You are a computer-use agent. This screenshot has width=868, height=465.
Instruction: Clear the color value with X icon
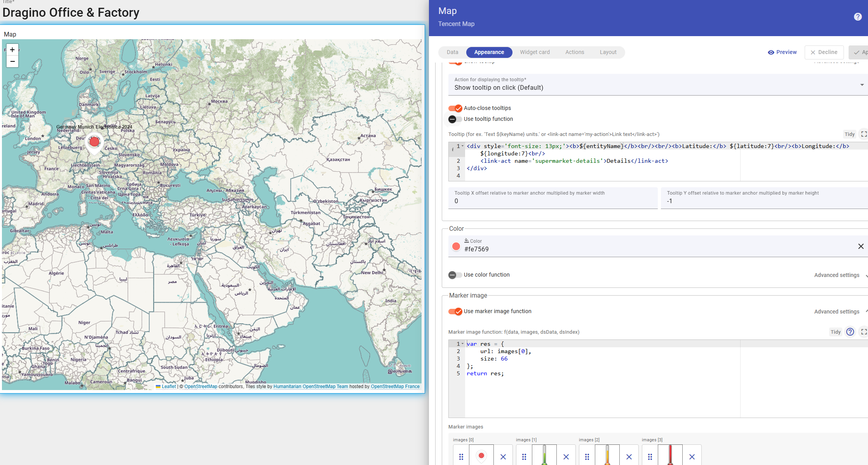pos(861,246)
